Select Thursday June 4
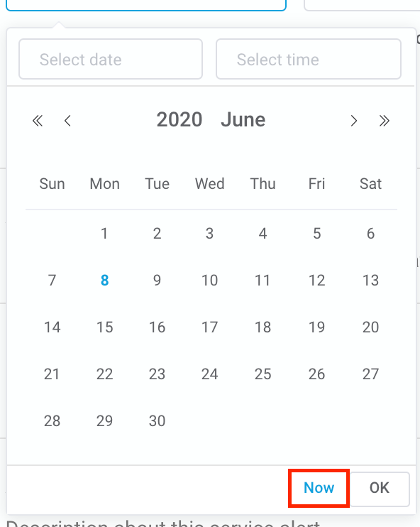420x527 pixels. 263,234
